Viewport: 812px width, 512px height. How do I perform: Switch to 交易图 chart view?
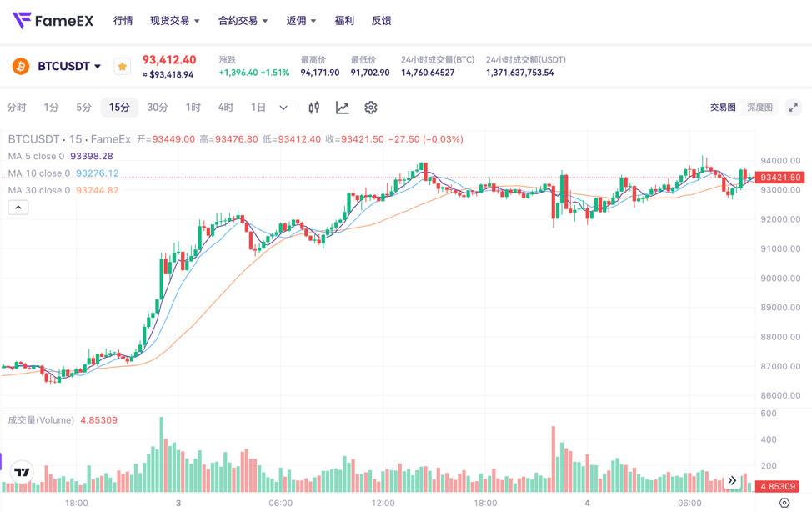[x=723, y=108]
